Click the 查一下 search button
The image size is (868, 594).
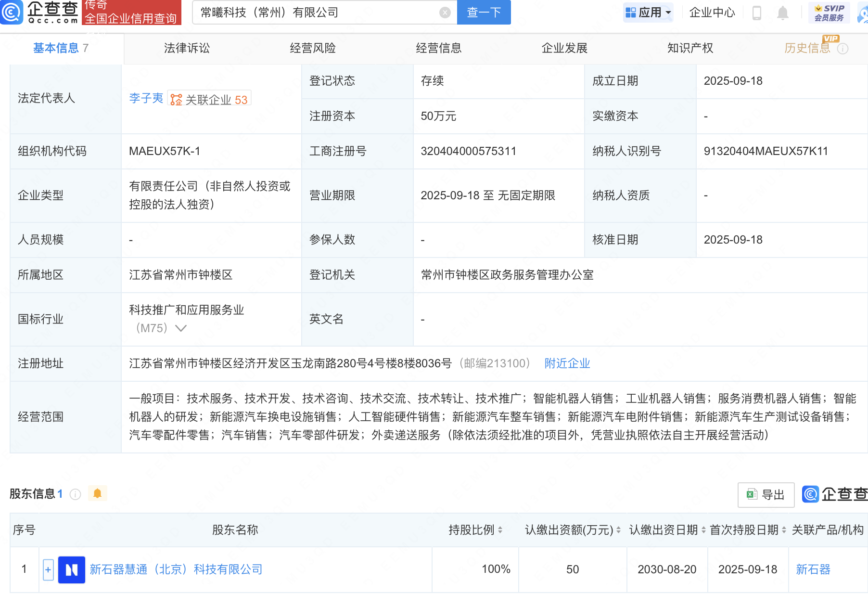(x=484, y=13)
